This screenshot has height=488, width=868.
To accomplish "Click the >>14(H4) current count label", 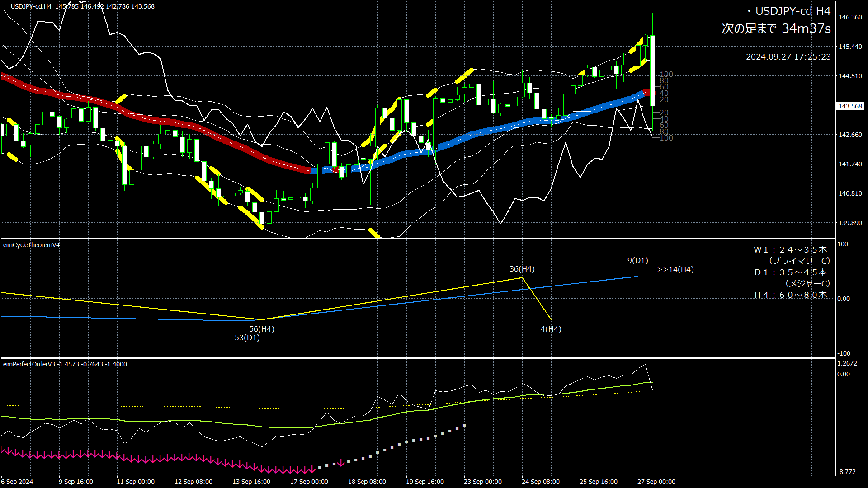I will coord(675,269).
